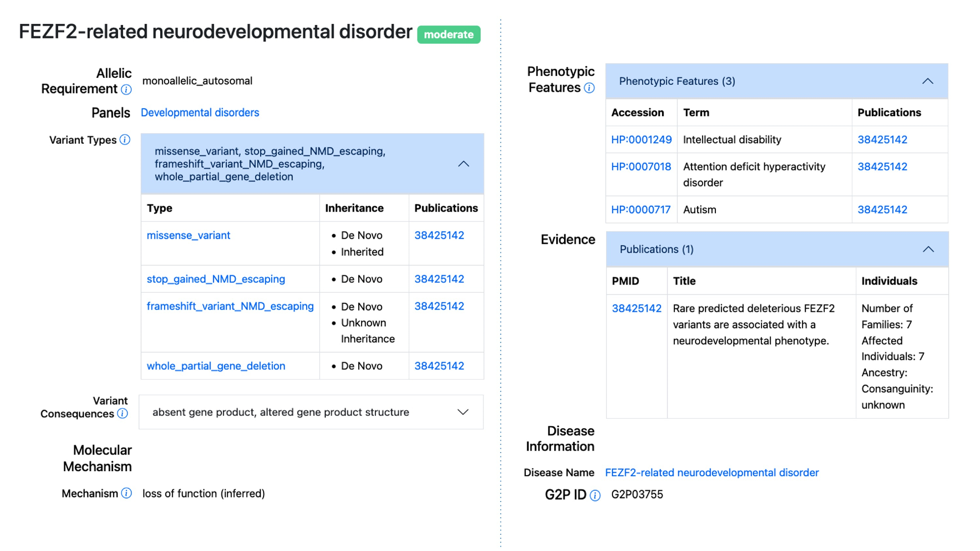Open the Developmental disorders panel link
Screen dimensions: 980x551
coord(200,113)
